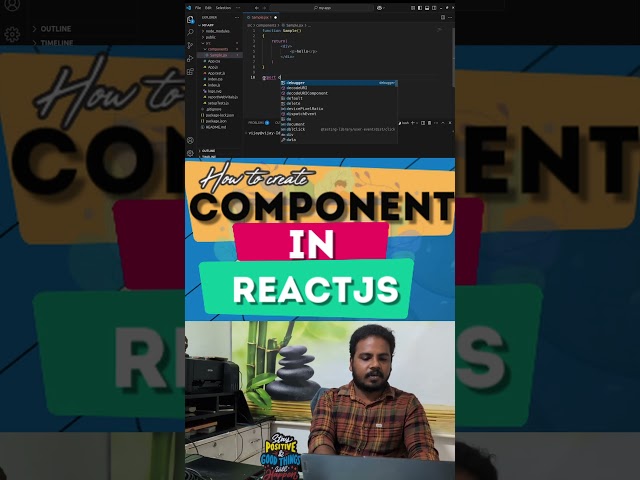Switch to the Sample.jsx editor tab

click(x=261, y=18)
